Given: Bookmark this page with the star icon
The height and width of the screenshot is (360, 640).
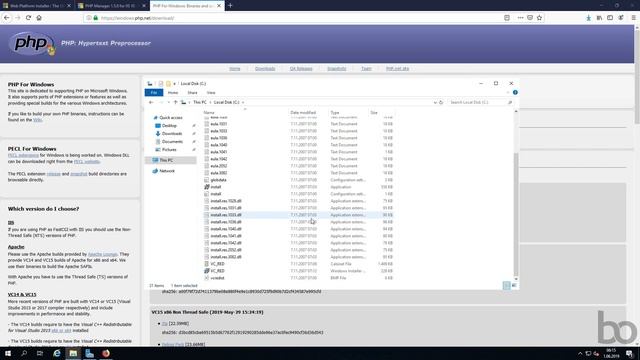Looking at the screenshot, I should point(539,18).
